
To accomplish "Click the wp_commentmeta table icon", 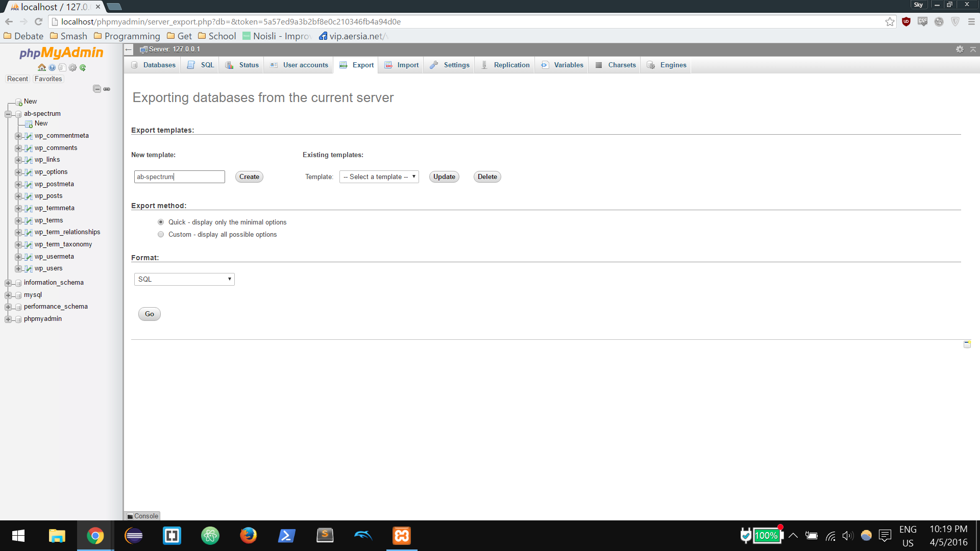I will pyautogui.click(x=29, y=136).
